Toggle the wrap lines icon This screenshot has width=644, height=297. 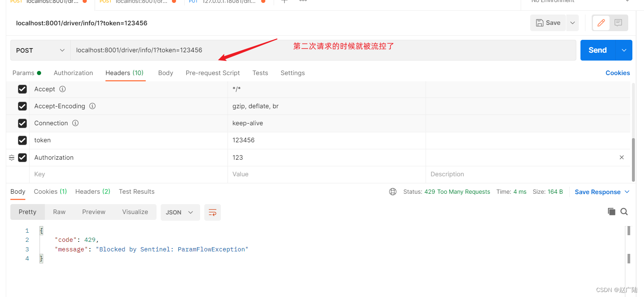point(213,212)
